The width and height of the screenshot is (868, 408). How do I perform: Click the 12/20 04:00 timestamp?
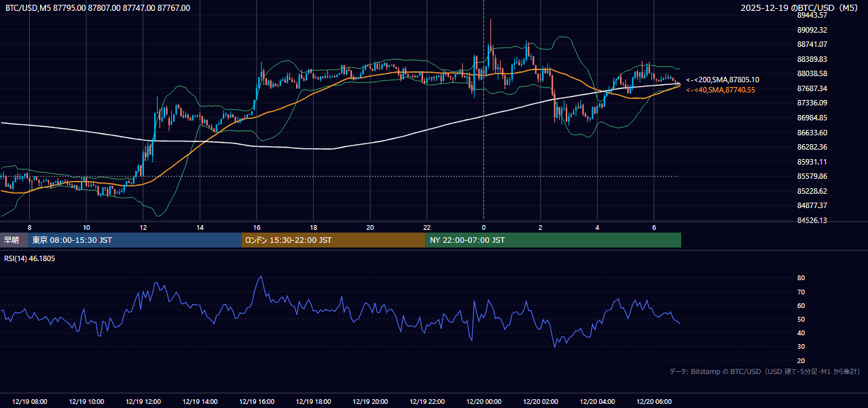click(597, 402)
